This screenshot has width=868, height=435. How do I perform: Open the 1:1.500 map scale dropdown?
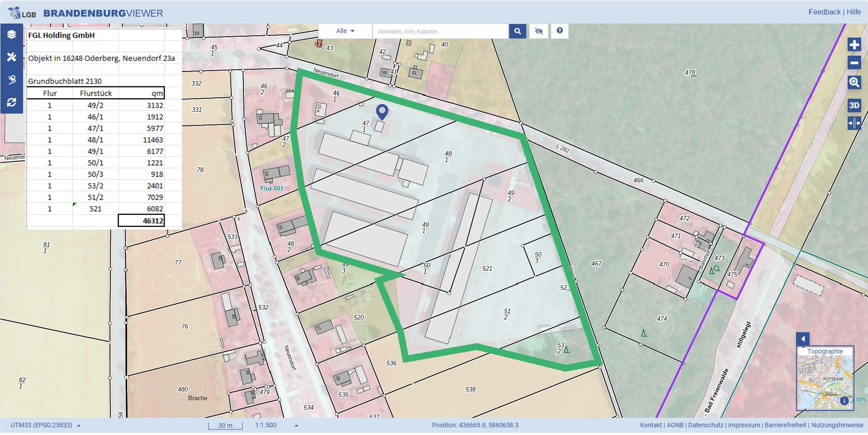coord(277,425)
